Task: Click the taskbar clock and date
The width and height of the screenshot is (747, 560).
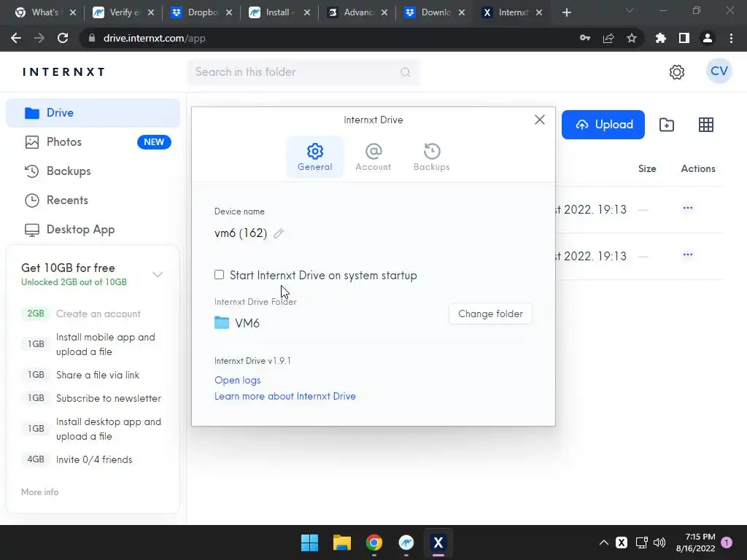Action: click(695, 542)
